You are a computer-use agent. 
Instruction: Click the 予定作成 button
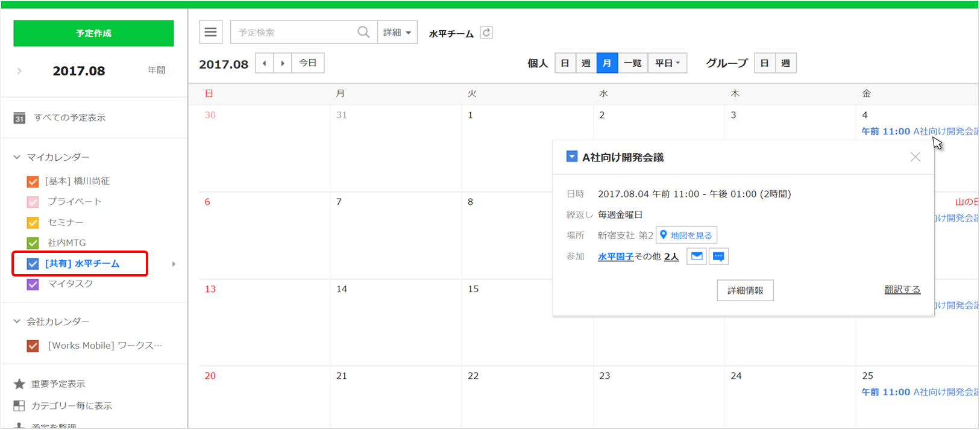[93, 33]
